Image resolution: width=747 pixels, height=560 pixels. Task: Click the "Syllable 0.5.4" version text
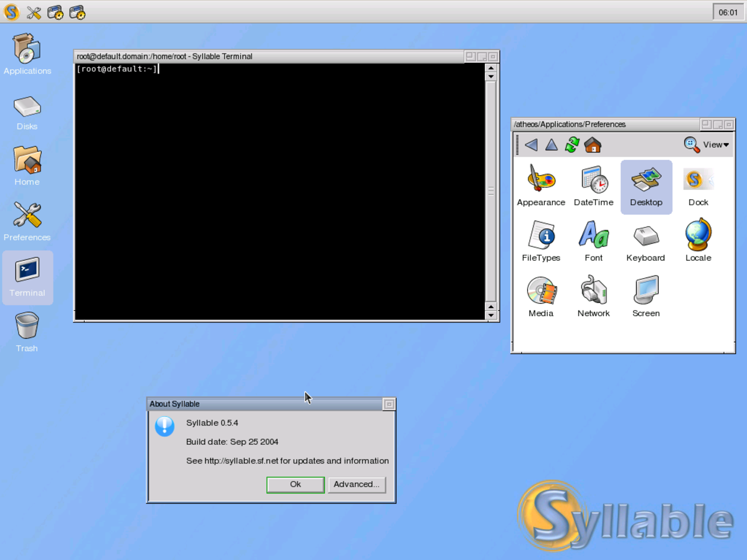(x=212, y=423)
